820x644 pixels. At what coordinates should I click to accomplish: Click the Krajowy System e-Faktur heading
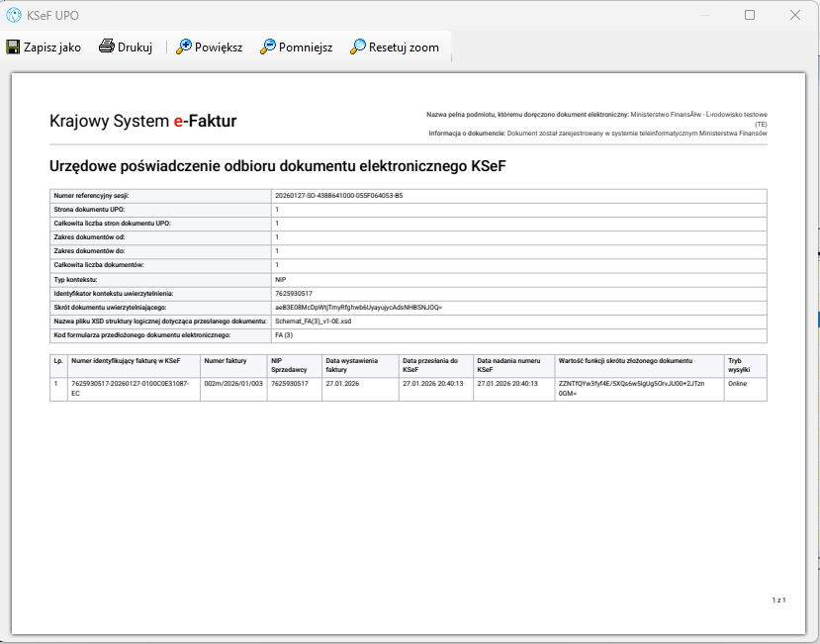tap(142, 121)
